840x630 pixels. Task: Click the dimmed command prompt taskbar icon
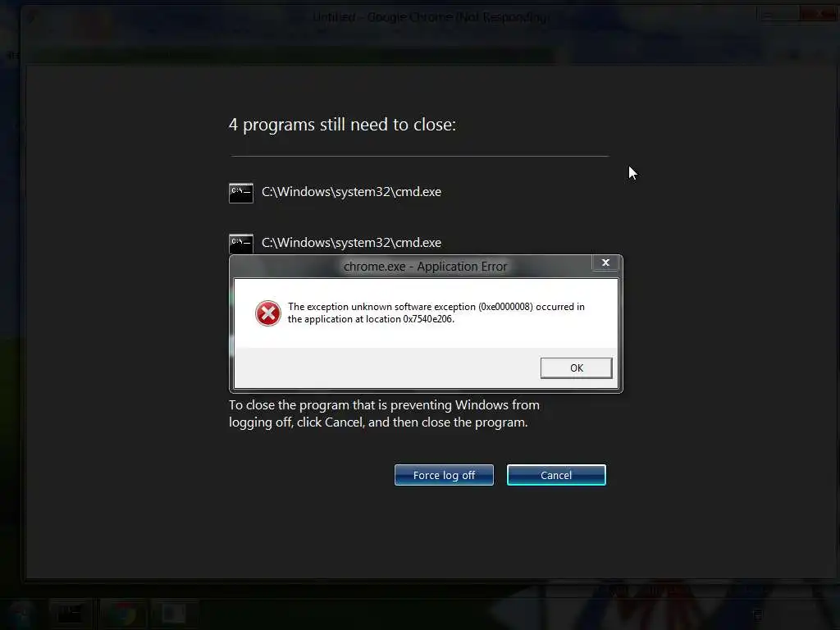[71, 614]
